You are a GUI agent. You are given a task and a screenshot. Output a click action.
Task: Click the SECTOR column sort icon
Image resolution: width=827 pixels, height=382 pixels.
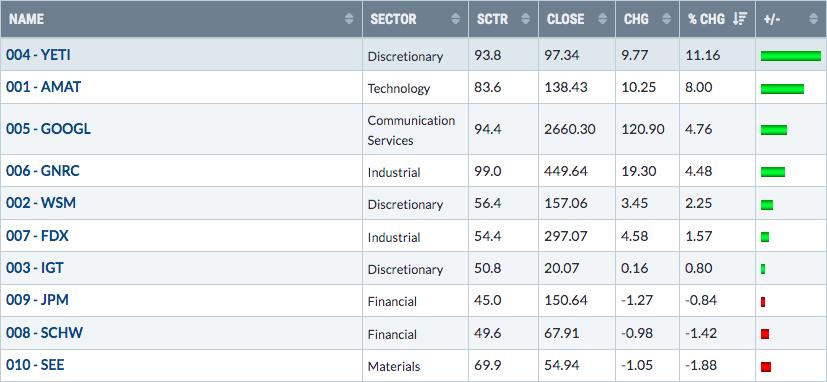pyautogui.click(x=456, y=19)
